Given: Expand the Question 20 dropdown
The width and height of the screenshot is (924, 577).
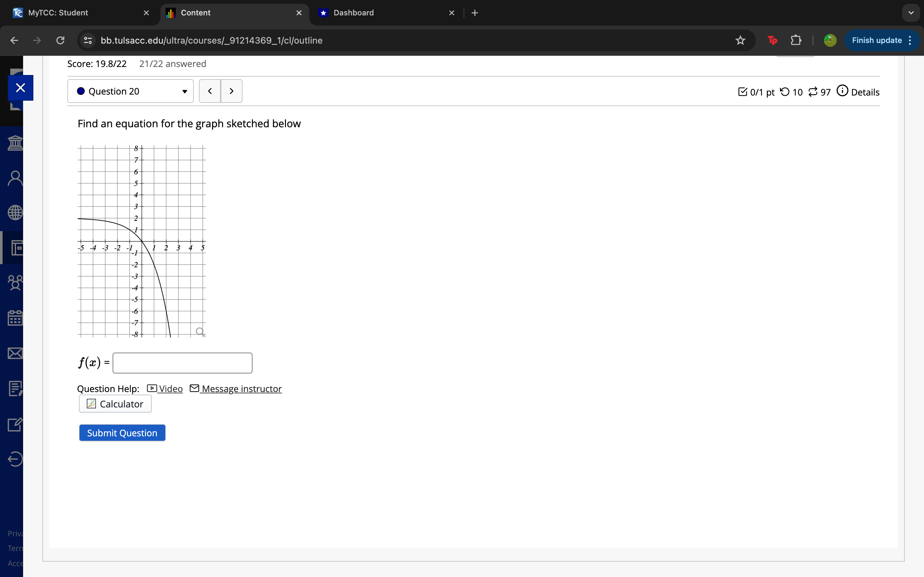Looking at the screenshot, I should [131, 91].
